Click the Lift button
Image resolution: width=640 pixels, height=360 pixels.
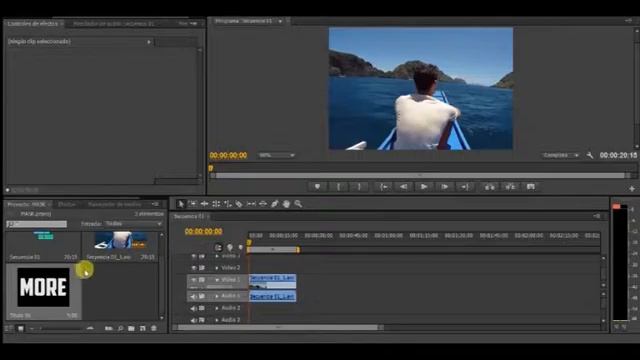coord(489,187)
